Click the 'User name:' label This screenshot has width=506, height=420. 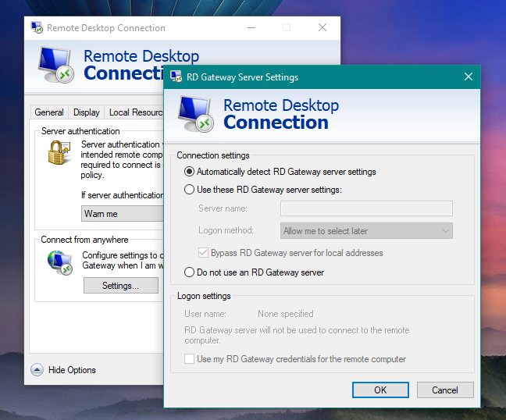(205, 314)
